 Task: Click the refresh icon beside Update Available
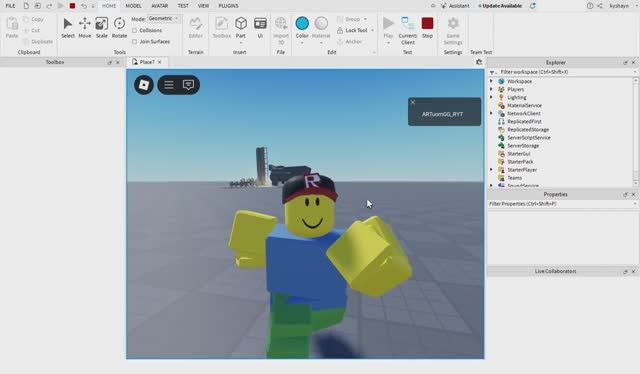pyautogui.click(x=533, y=6)
